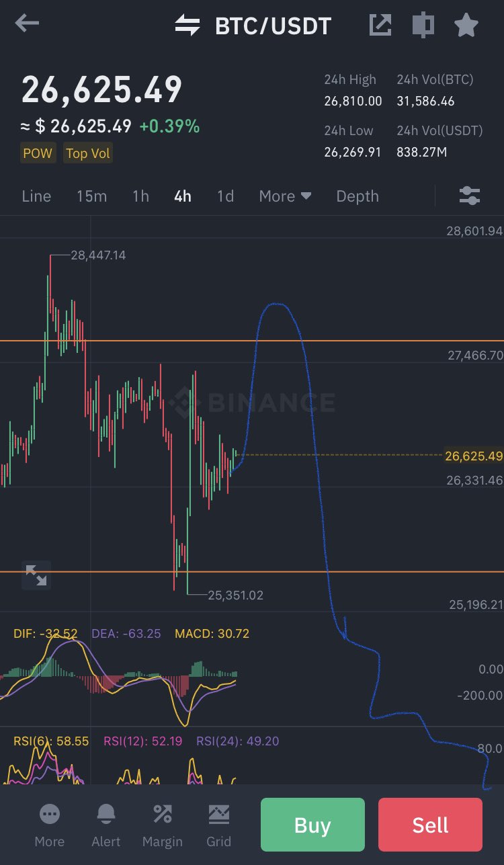Tap the 26,331.46 axis price
Viewport: 504px width, 865px height.
tap(474, 480)
